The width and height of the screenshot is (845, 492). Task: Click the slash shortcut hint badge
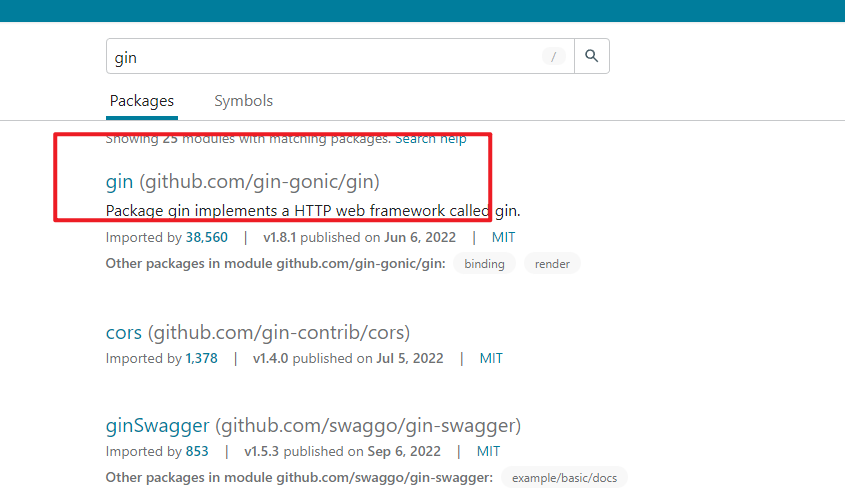click(x=553, y=56)
